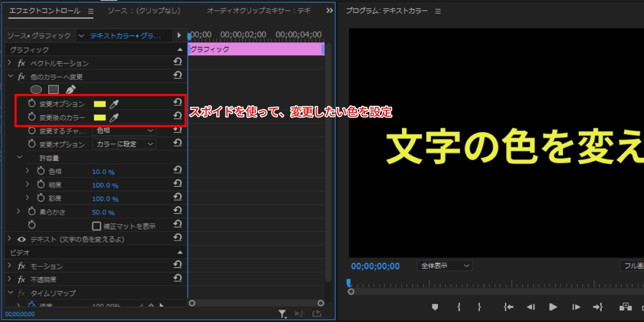Click the Lift button
The image size is (644, 322).
click(625, 307)
